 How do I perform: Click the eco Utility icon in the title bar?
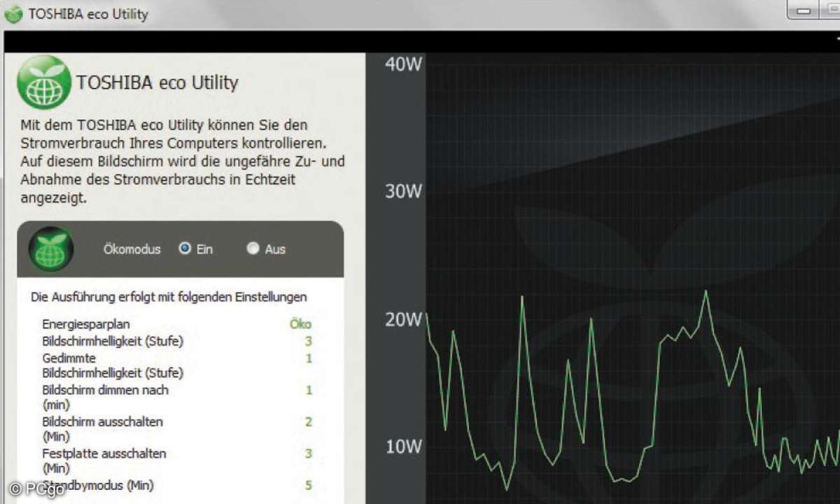(13, 14)
